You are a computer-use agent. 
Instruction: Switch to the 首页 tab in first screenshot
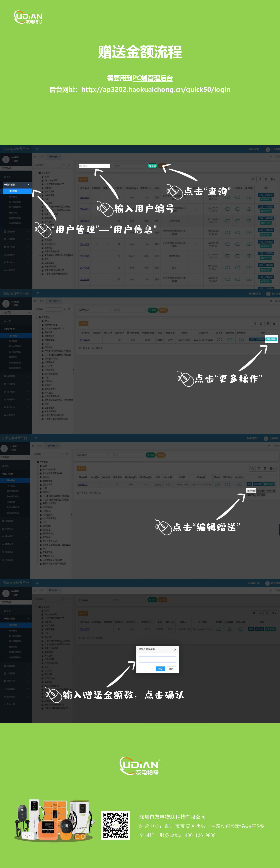tap(41, 157)
